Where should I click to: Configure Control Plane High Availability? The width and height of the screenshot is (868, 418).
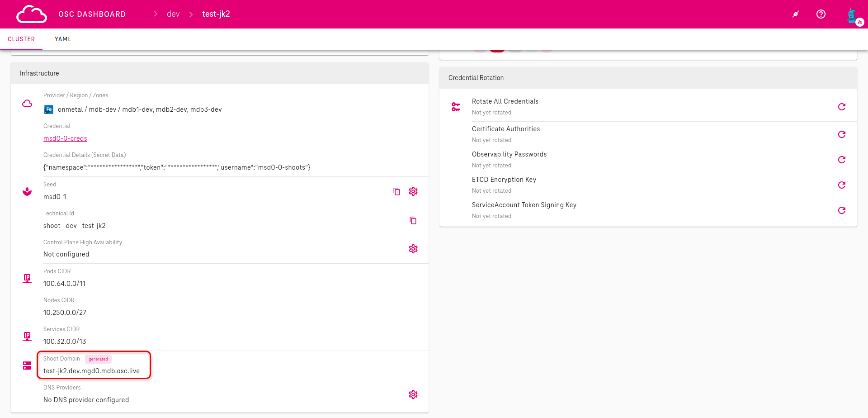coord(413,249)
